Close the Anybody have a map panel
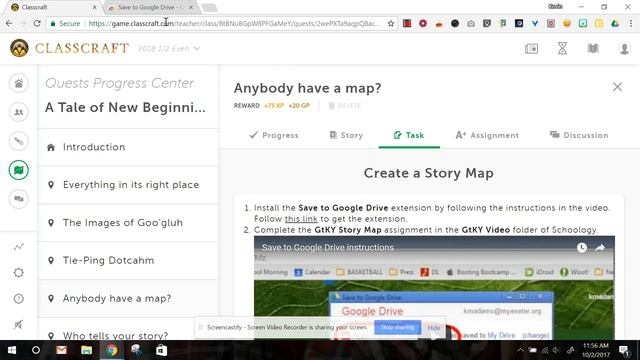Image resolution: width=640 pixels, height=360 pixels. 617,87
